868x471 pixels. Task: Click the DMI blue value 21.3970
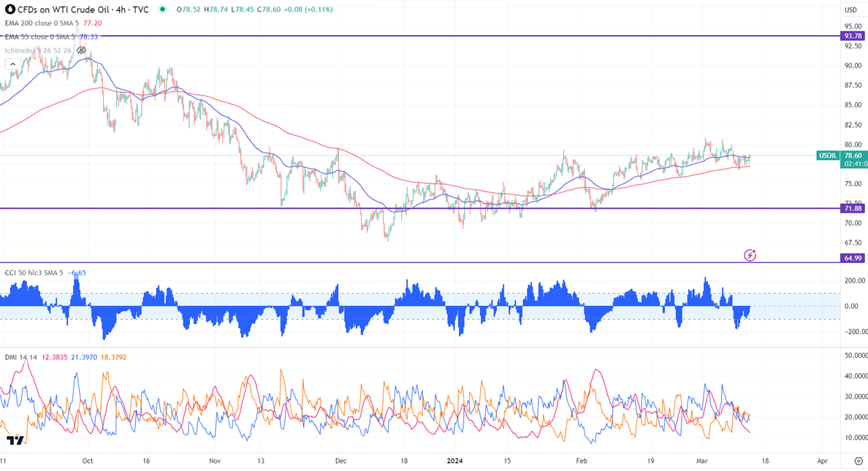coord(84,358)
